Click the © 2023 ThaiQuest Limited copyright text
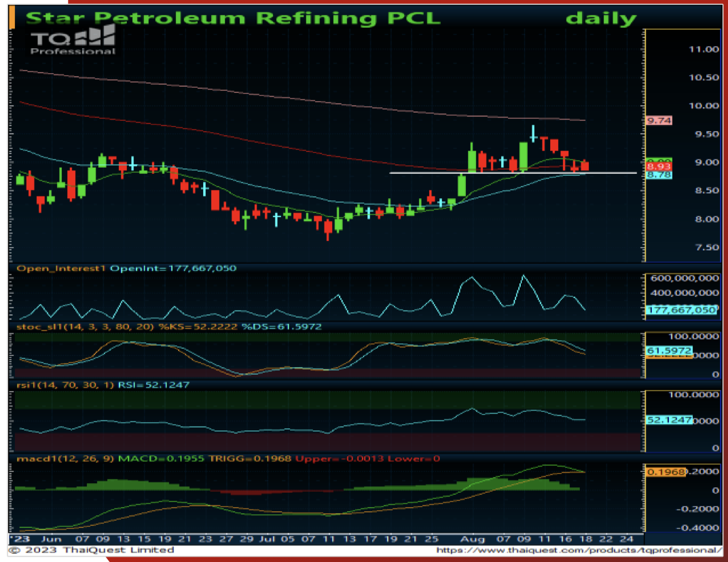 [92, 550]
